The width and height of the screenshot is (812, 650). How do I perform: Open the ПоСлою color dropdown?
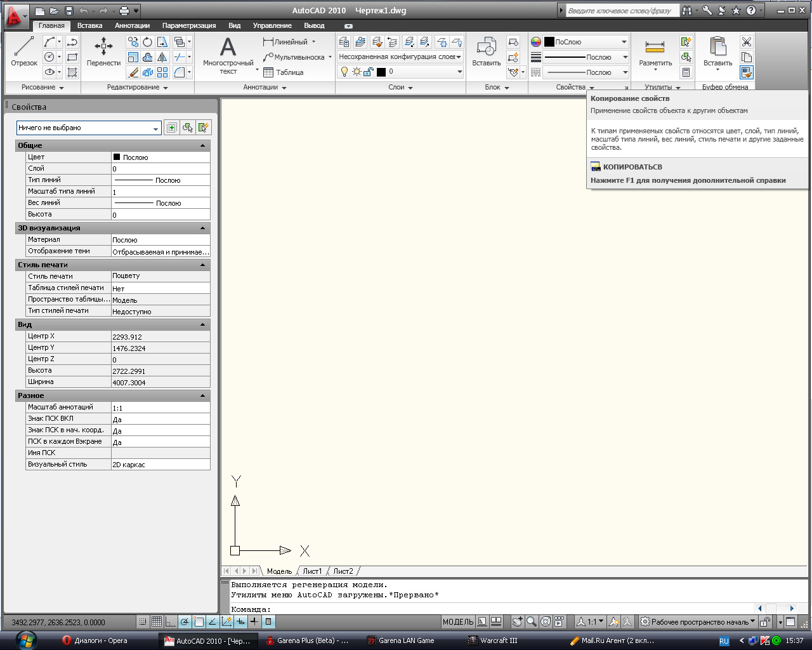(x=586, y=42)
